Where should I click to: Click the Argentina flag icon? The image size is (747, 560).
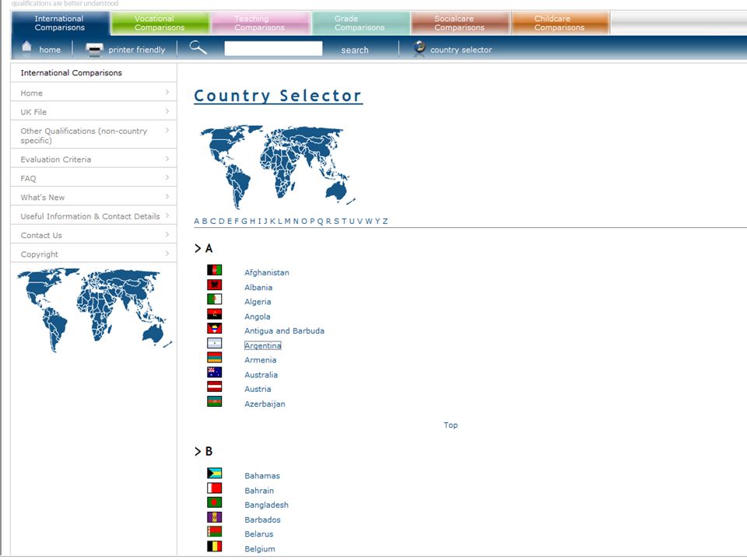tap(215, 343)
